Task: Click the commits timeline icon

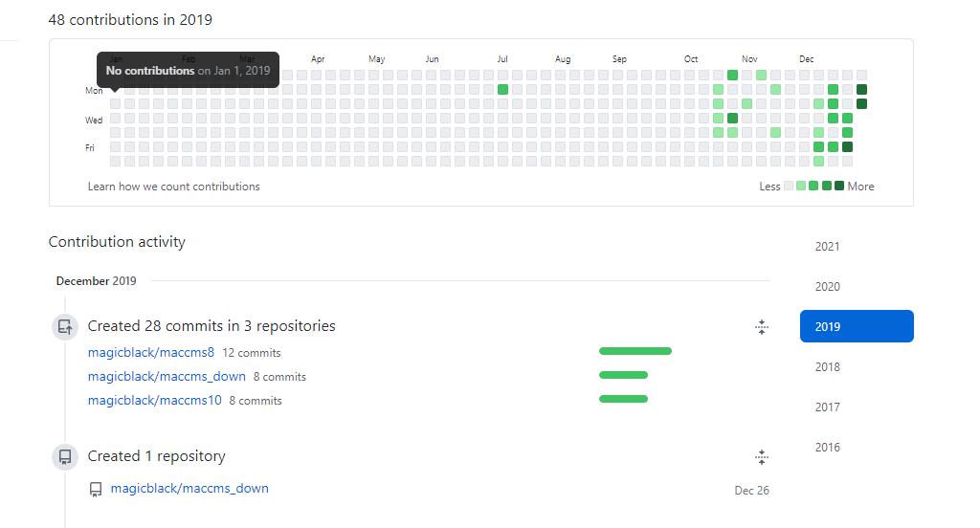Action: [65, 327]
